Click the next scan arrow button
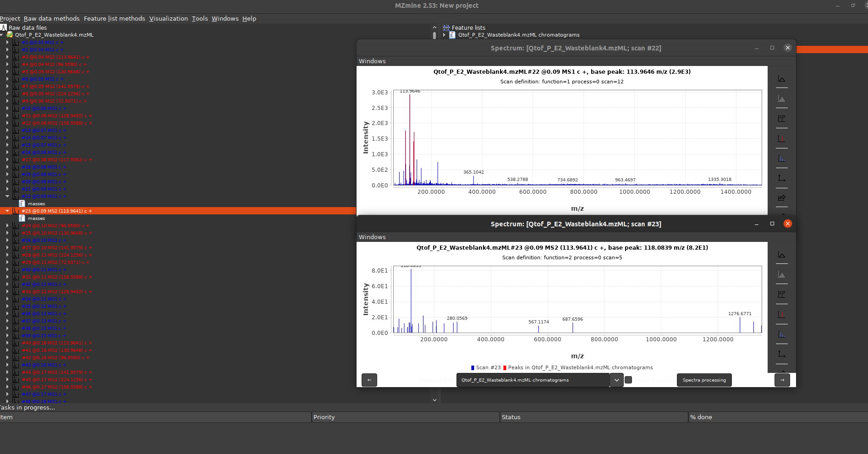The width and height of the screenshot is (868, 454). [782, 380]
